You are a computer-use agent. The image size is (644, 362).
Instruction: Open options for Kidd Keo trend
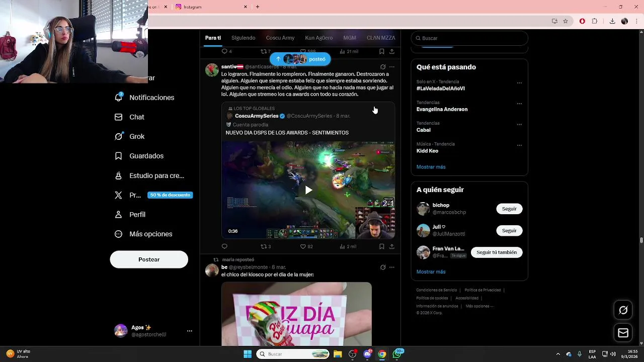[519, 145]
